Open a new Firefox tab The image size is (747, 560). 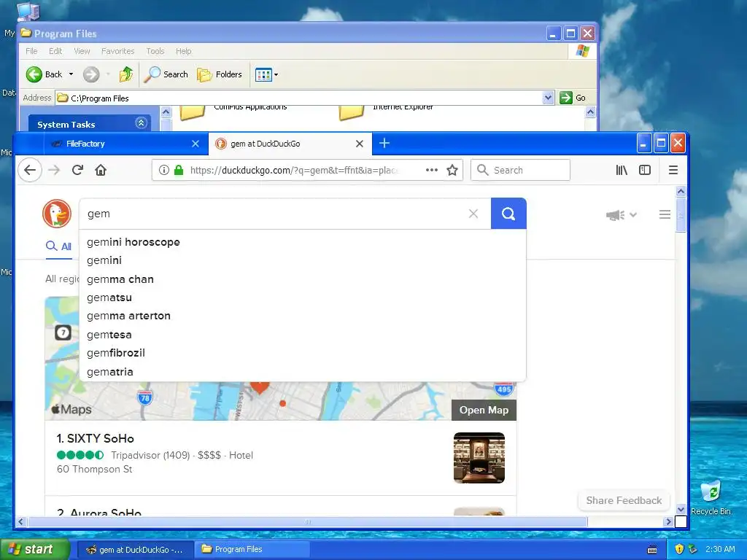[384, 143]
